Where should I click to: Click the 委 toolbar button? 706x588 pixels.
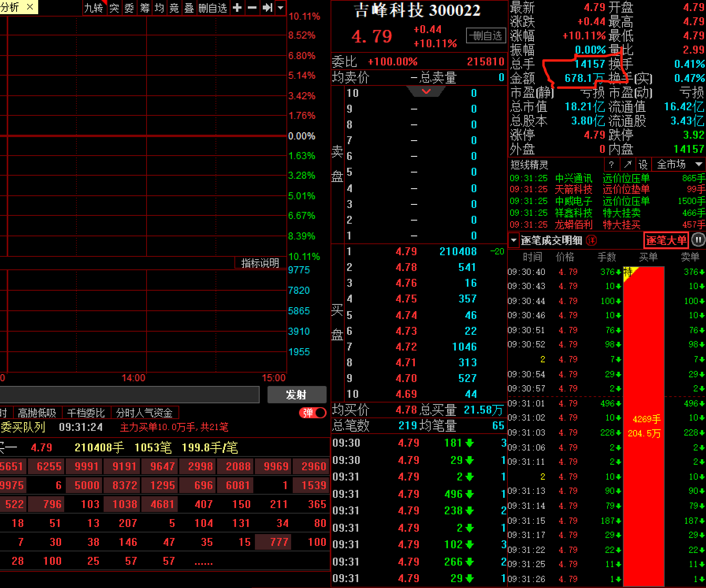click(x=129, y=8)
